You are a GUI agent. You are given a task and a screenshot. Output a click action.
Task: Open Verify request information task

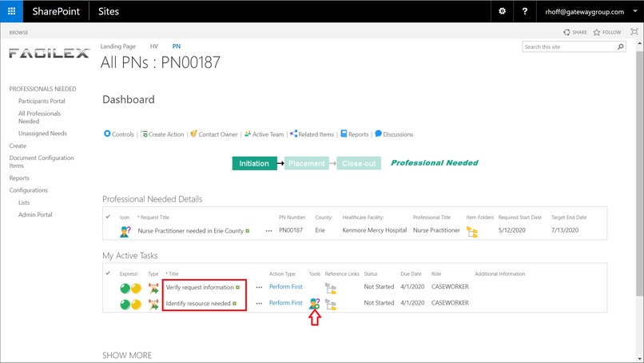[x=200, y=287]
